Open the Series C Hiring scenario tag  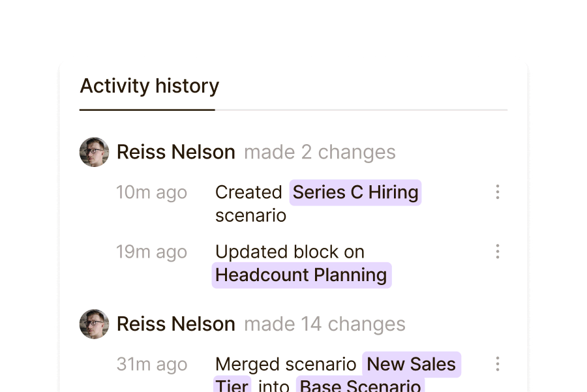(355, 192)
